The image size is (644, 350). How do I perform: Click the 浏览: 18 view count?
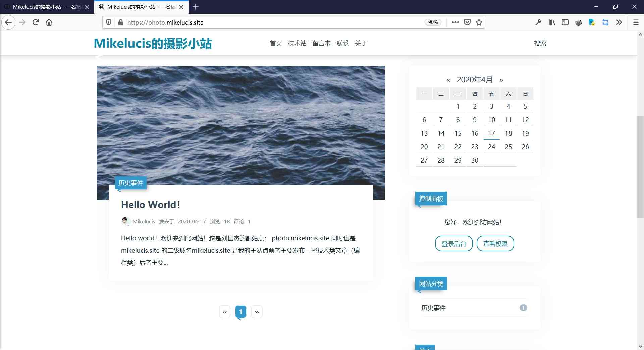[220, 222]
